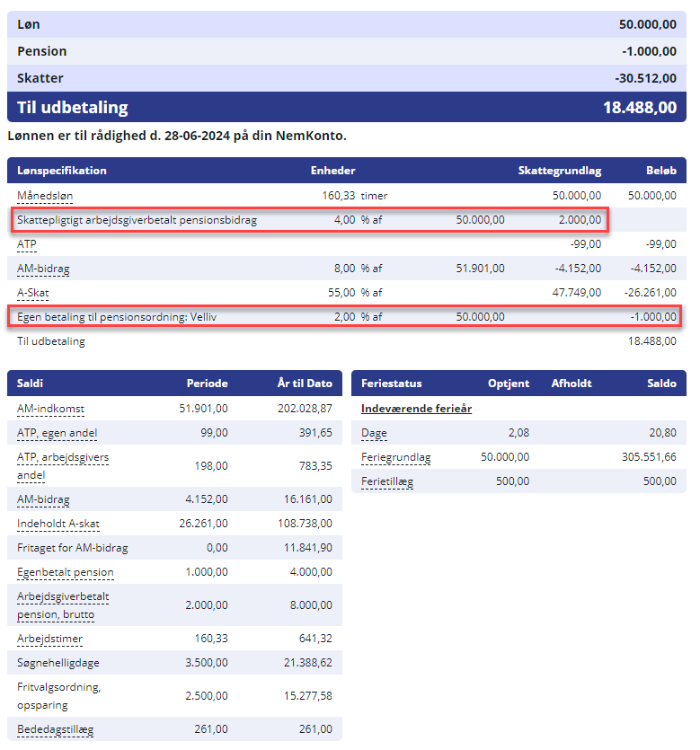Click Arbejdsgiverbetalt pension, brutto label
This screenshot has width=700, height=750.
(63, 605)
